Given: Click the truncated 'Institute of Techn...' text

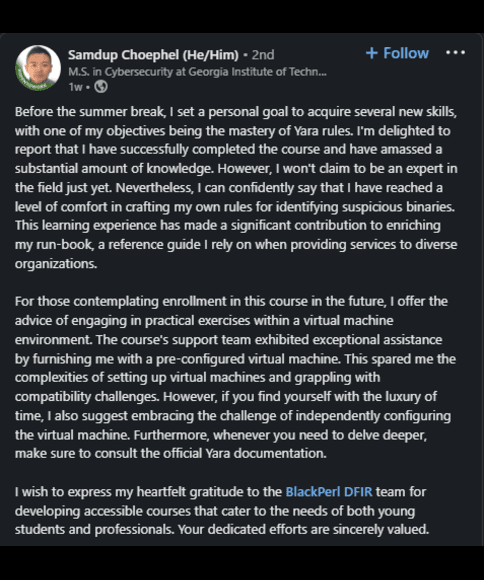Looking at the screenshot, I should point(279,71).
